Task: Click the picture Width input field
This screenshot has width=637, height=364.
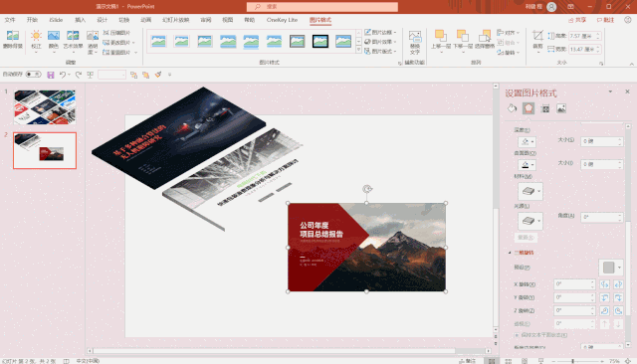Action: click(584, 49)
